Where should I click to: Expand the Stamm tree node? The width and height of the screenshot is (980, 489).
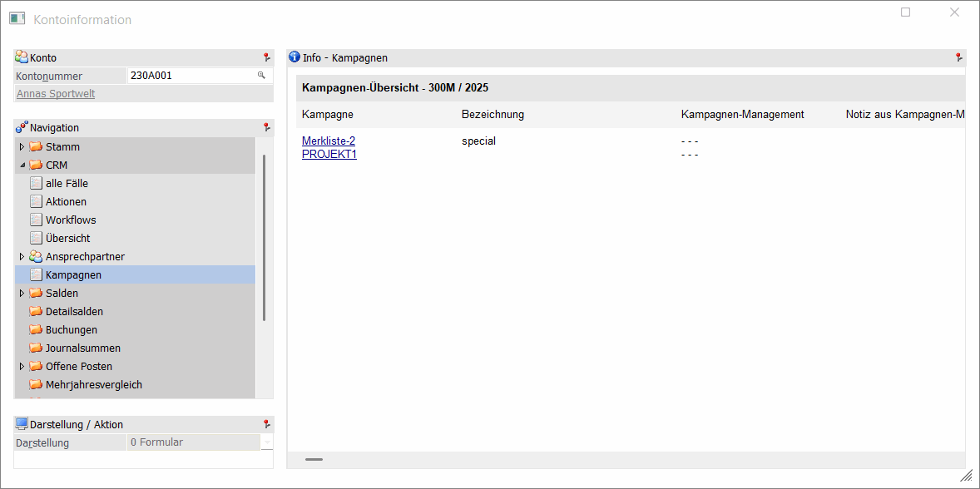(22, 146)
